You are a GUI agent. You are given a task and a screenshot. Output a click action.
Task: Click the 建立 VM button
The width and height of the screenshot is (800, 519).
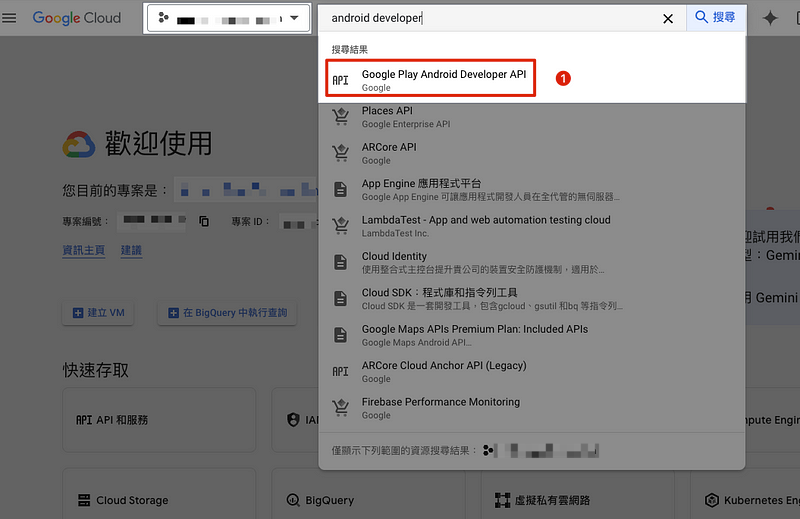(98, 313)
